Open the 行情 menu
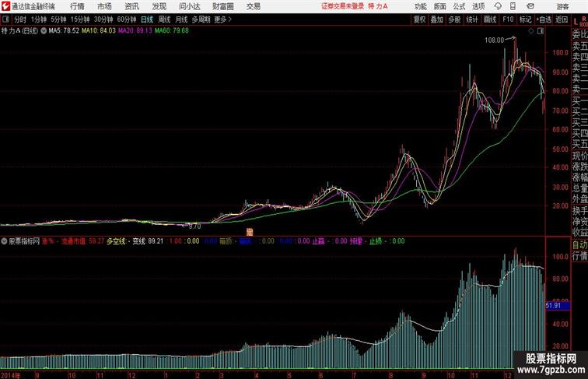This screenshot has width=588, height=379. [77, 6]
